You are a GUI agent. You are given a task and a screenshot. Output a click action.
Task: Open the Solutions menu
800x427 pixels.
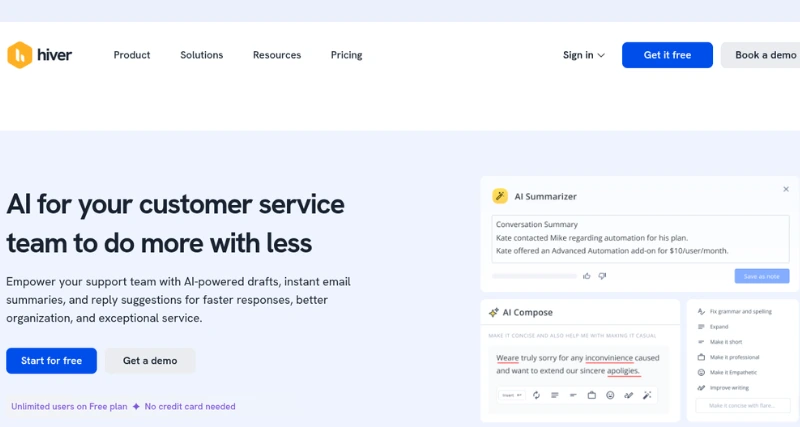tap(202, 55)
